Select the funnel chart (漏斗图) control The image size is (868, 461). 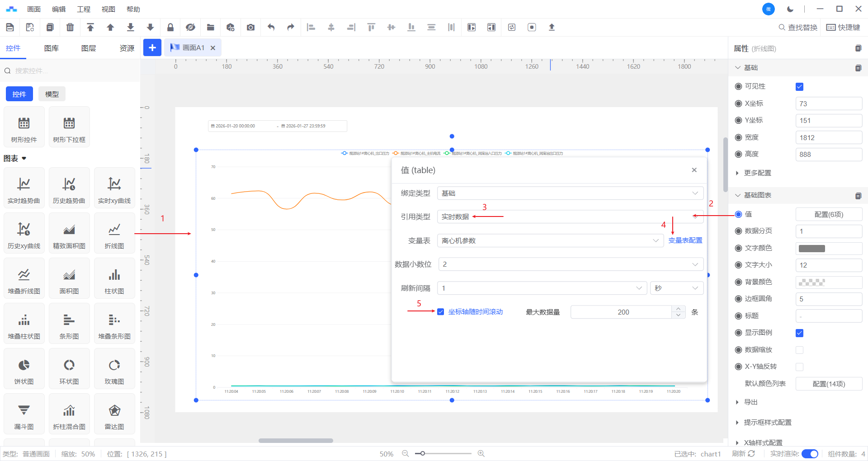pos(24,414)
